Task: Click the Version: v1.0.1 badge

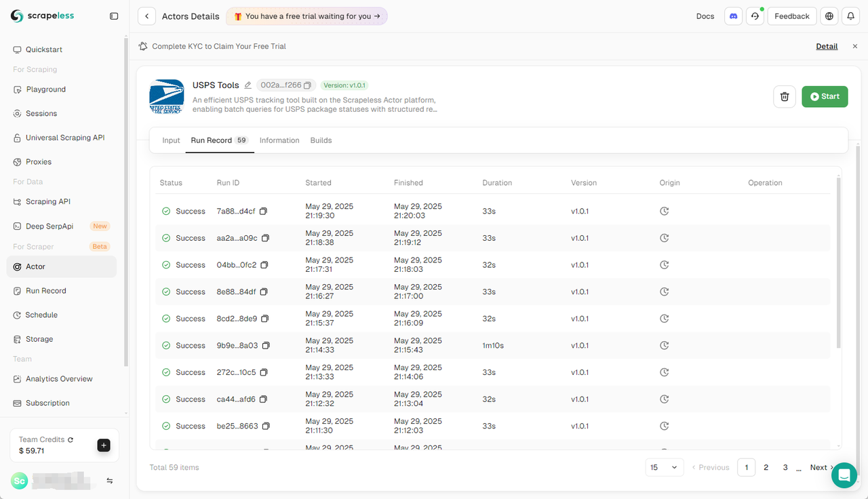Action: (x=344, y=85)
